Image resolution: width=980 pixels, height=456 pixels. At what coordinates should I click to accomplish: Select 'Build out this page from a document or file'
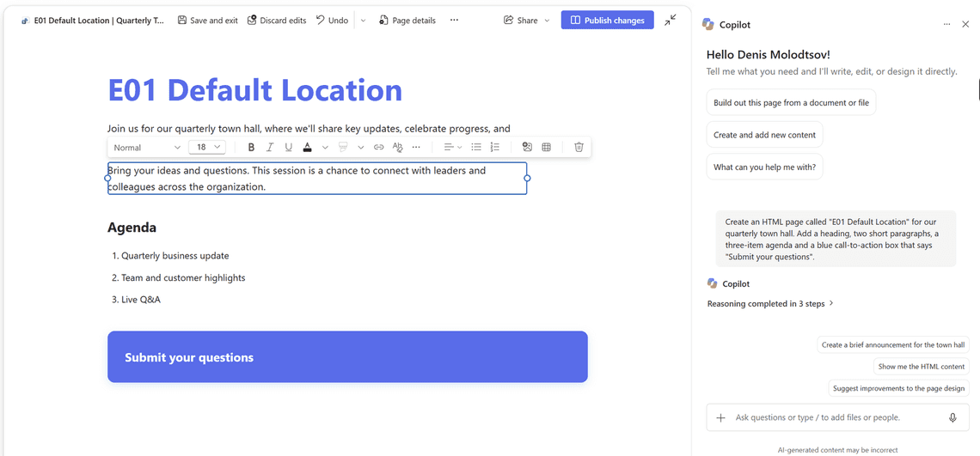pos(791,102)
